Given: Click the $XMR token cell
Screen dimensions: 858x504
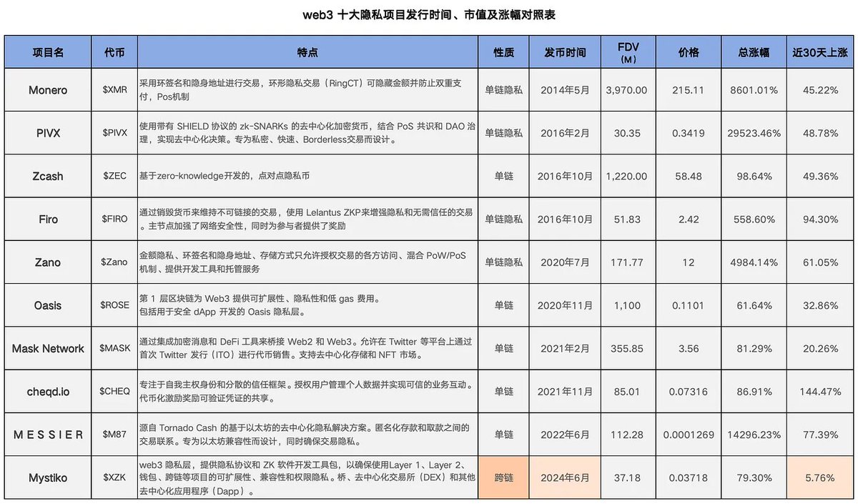Looking at the screenshot, I should [x=114, y=90].
